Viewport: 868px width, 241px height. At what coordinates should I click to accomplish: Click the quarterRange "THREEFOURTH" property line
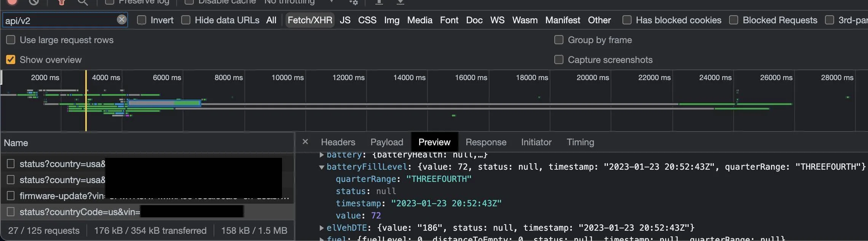(404, 179)
